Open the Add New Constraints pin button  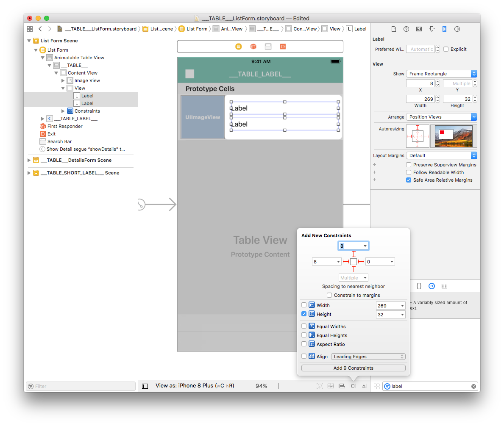point(353,386)
